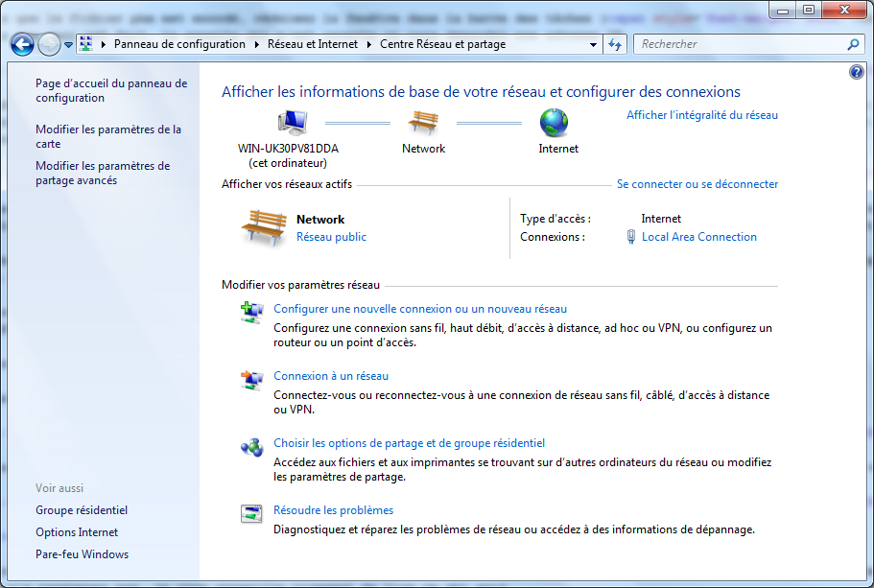Click the Résoudre les problèmes icon

pos(251,514)
